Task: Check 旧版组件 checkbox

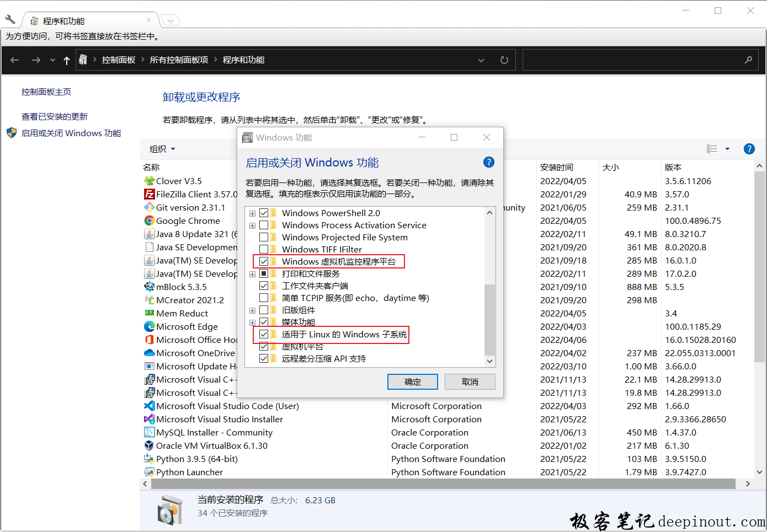Action: click(x=264, y=310)
